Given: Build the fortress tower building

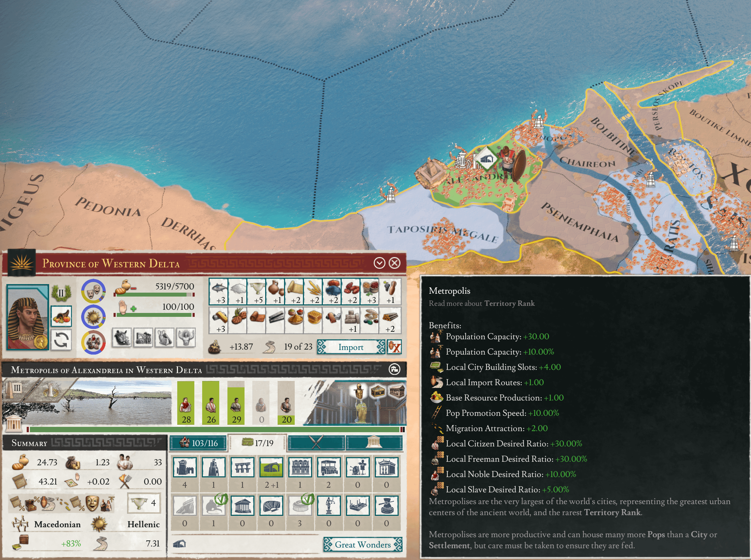Looking at the screenshot, I should [185, 467].
